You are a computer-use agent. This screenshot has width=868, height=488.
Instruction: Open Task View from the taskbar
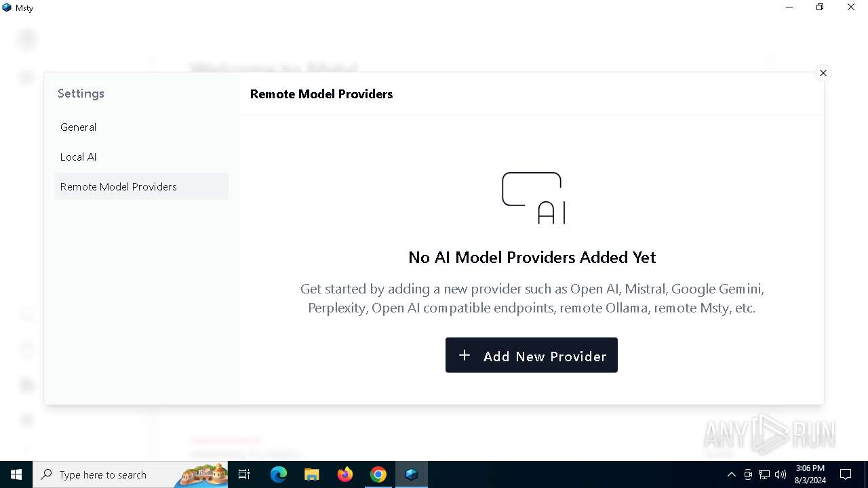click(244, 474)
